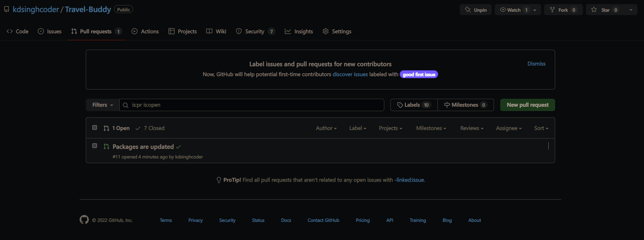The height and width of the screenshot is (240, 644).
Task: Open the Docs footer link
Action: [286, 220]
